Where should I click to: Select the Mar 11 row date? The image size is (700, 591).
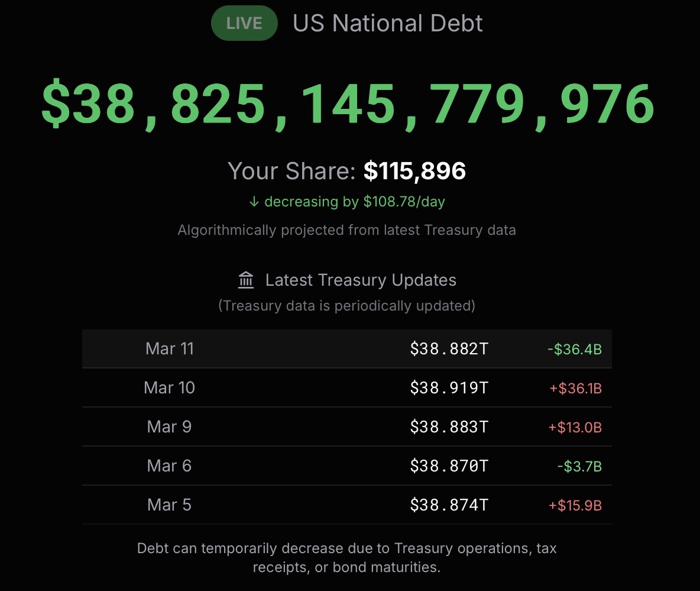click(170, 348)
